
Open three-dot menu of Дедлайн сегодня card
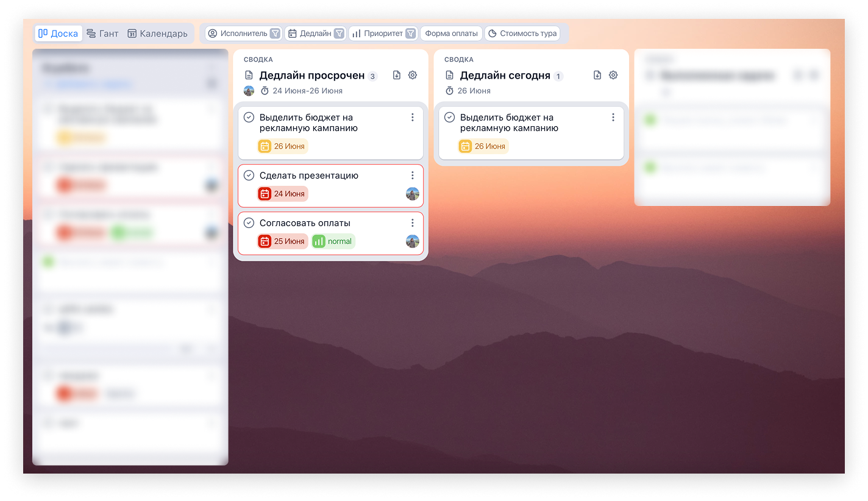pos(613,117)
